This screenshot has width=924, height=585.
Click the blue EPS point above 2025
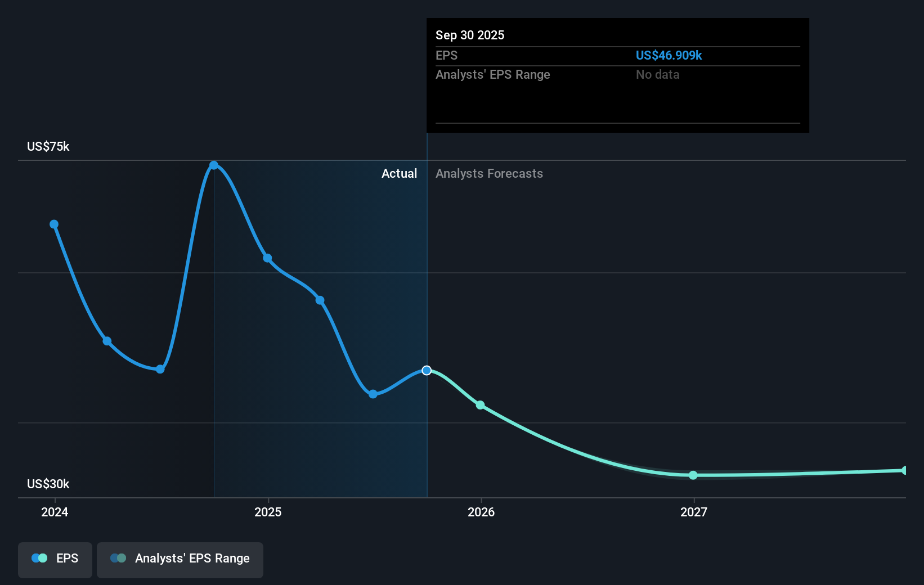tap(268, 258)
